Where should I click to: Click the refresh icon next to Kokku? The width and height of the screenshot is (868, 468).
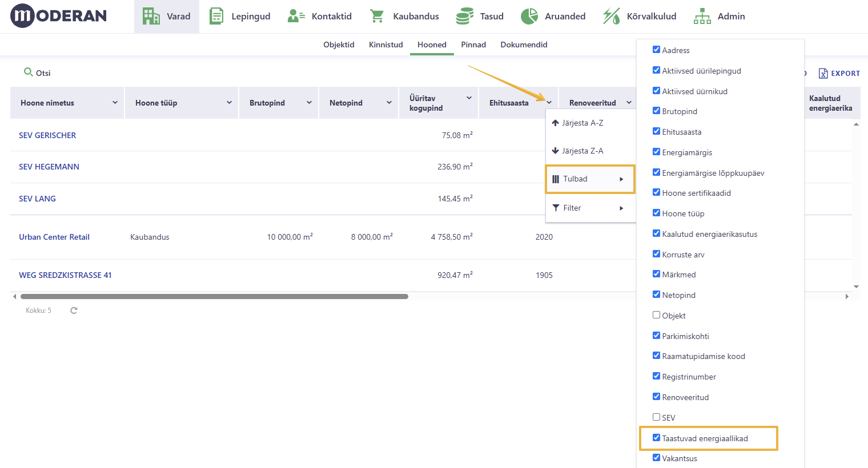74,310
